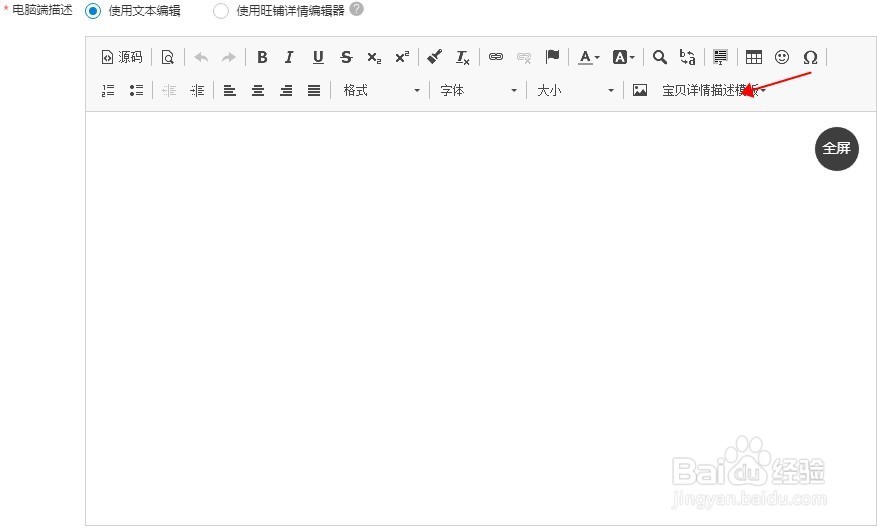The height and width of the screenshot is (530, 877).
Task: Insert special character omega
Action: click(810, 57)
